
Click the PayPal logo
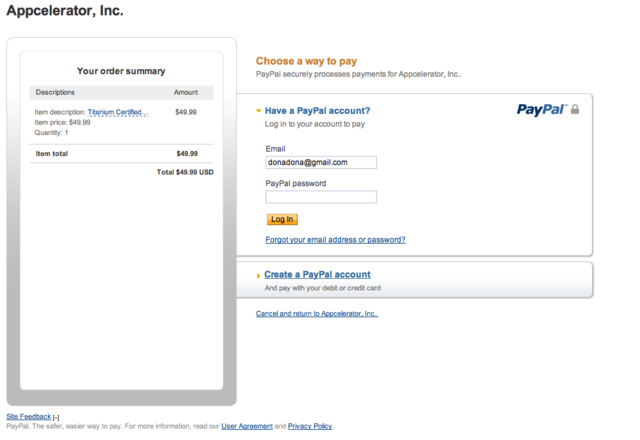coord(541,109)
